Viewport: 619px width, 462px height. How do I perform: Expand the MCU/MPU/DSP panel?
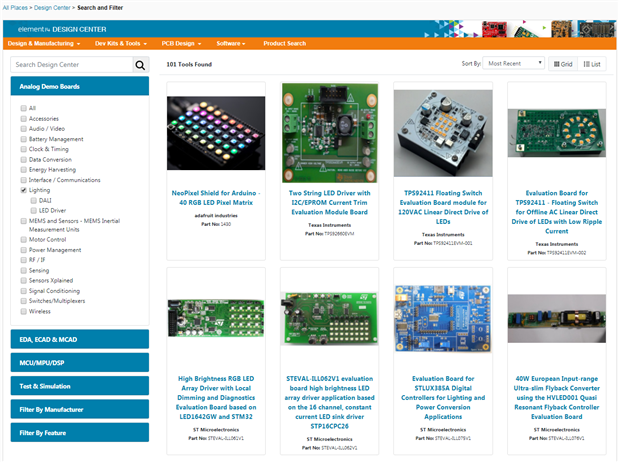[x=80, y=363]
